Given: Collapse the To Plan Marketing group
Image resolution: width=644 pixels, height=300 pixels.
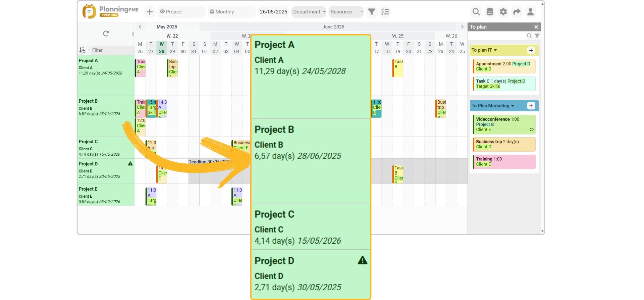Looking at the screenshot, I should 513,106.
